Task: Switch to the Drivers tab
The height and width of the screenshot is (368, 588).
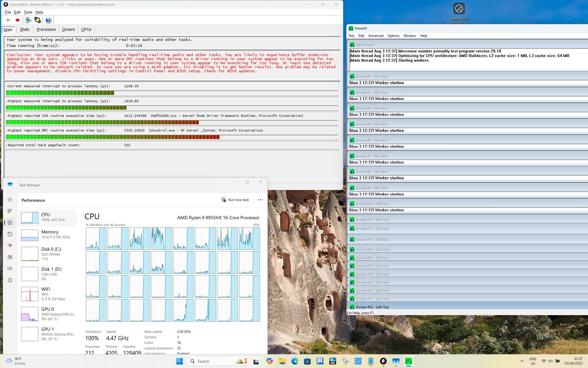Action: [68, 29]
